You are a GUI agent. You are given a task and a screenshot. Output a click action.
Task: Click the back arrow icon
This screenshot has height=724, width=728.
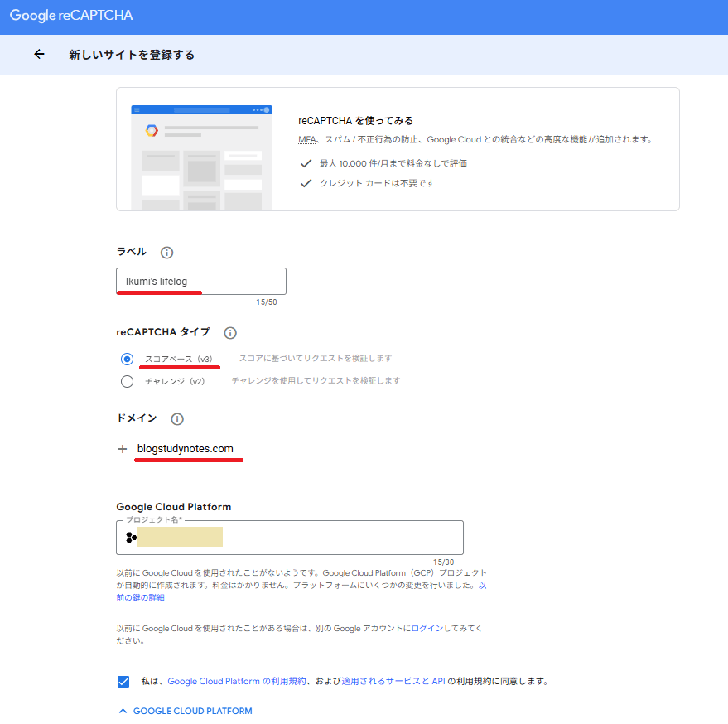40,55
